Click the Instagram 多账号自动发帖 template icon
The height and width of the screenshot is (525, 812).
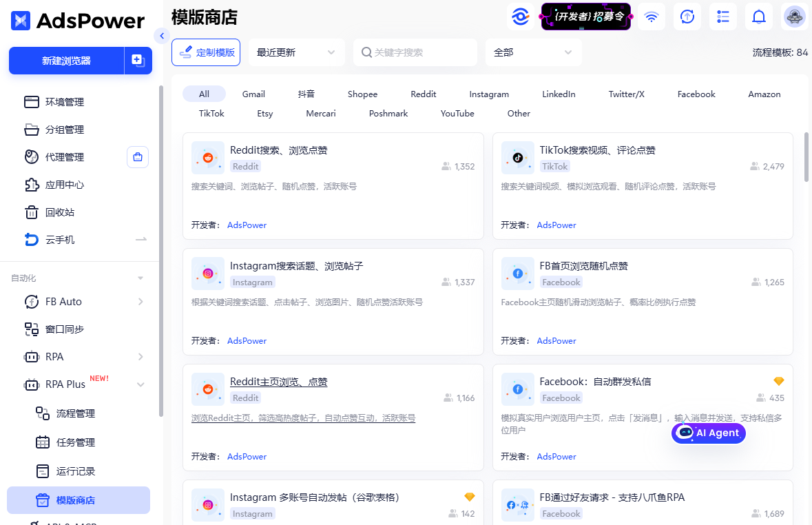pos(208,504)
